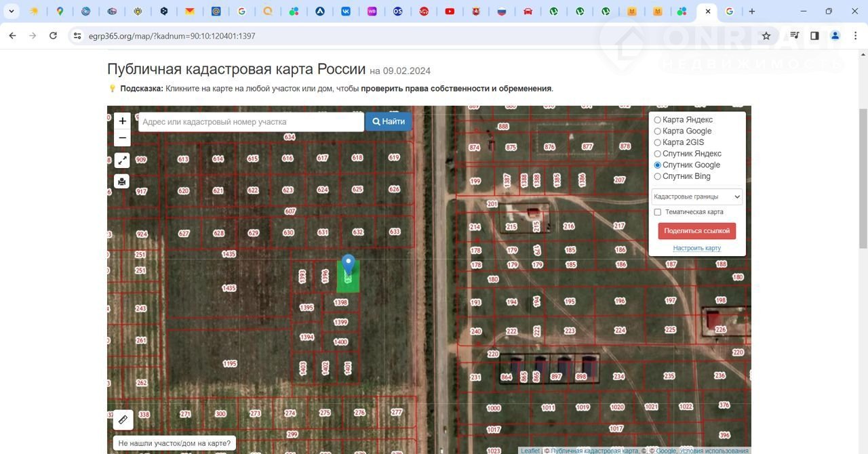Select Спутник Bing radio option
The width and height of the screenshot is (868, 454).
657,176
